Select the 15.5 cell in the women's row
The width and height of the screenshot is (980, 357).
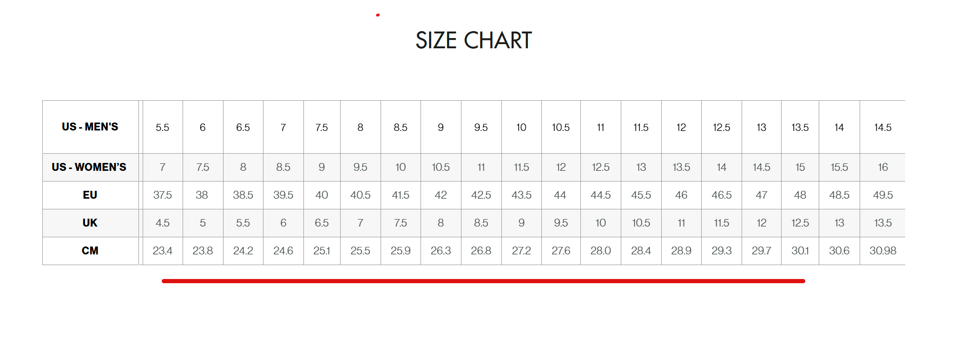(839, 167)
